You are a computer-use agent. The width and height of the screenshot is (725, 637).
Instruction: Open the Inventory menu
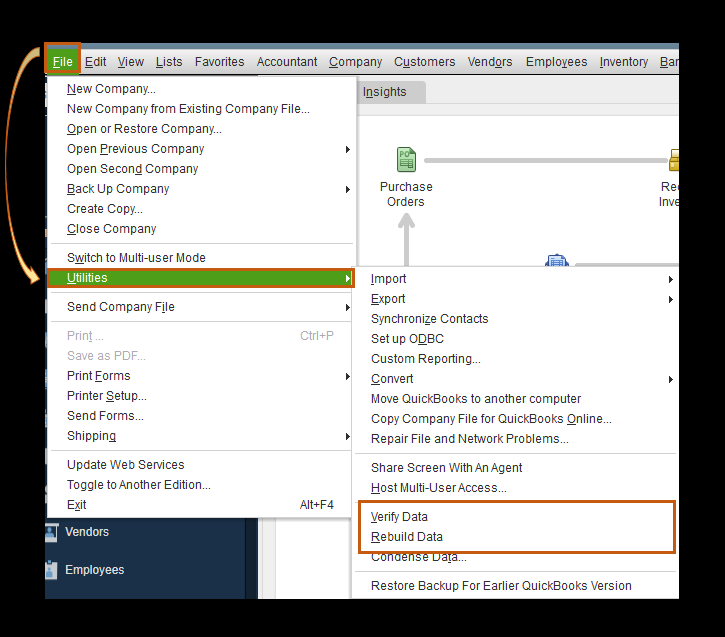point(623,61)
